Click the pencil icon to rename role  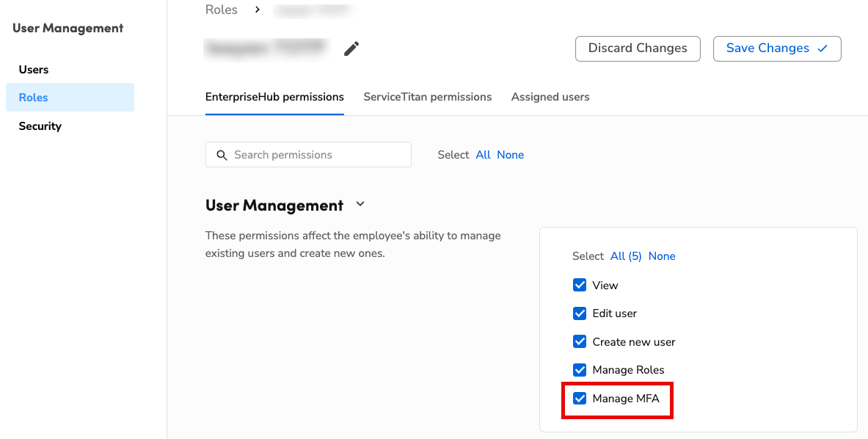[x=351, y=48]
